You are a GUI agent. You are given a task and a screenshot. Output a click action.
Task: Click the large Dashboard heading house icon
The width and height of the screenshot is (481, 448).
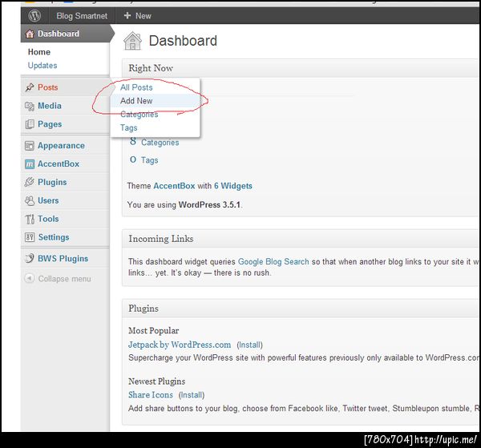(132, 41)
